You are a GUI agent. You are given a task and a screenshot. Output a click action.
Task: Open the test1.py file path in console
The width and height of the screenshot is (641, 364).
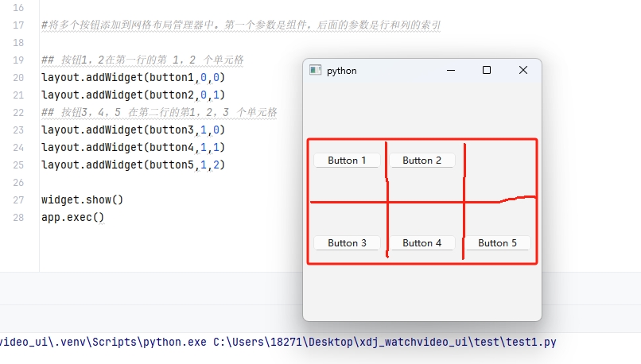click(385, 343)
